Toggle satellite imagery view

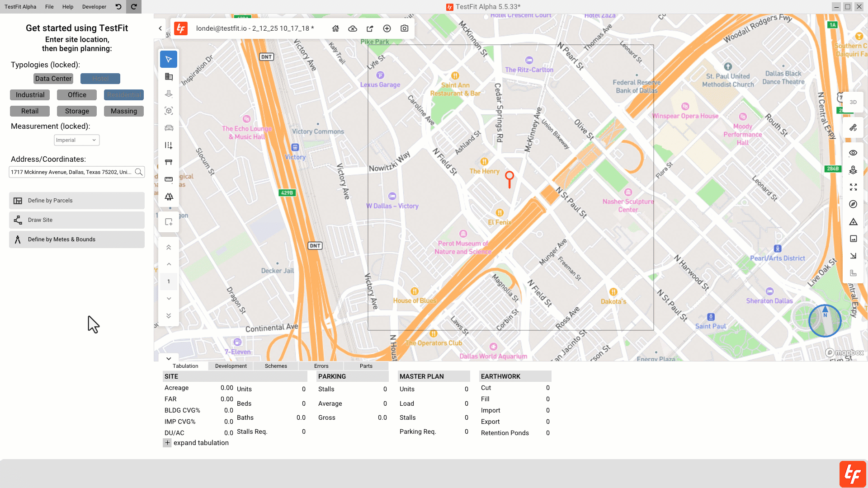click(x=853, y=128)
